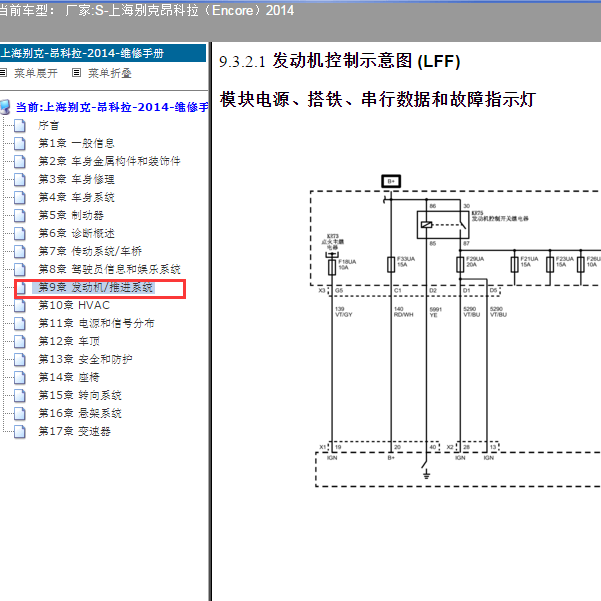601x601 pixels.
Task: Open 第15章 转向系统
Action: [80, 396]
